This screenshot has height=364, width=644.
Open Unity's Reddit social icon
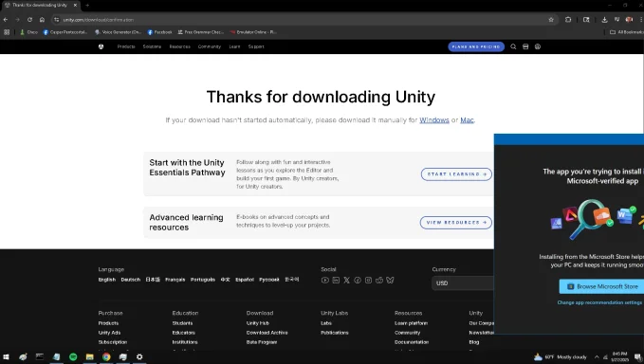[x=379, y=281]
